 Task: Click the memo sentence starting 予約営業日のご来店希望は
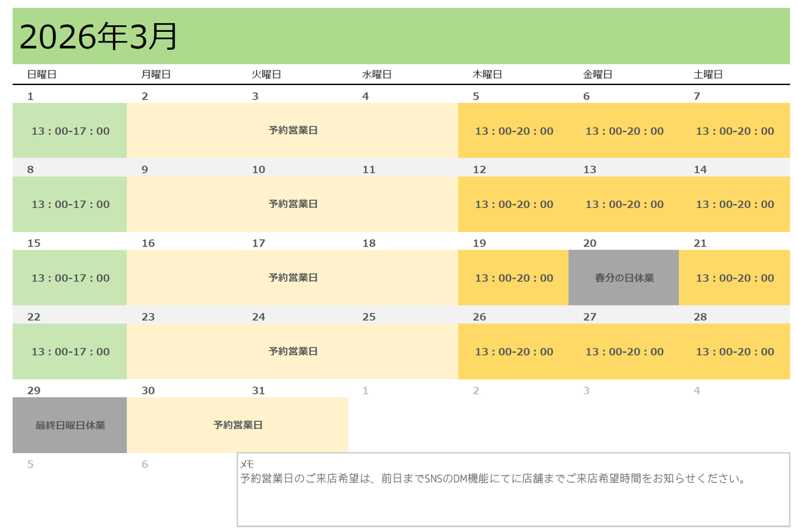tap(492, 478)
